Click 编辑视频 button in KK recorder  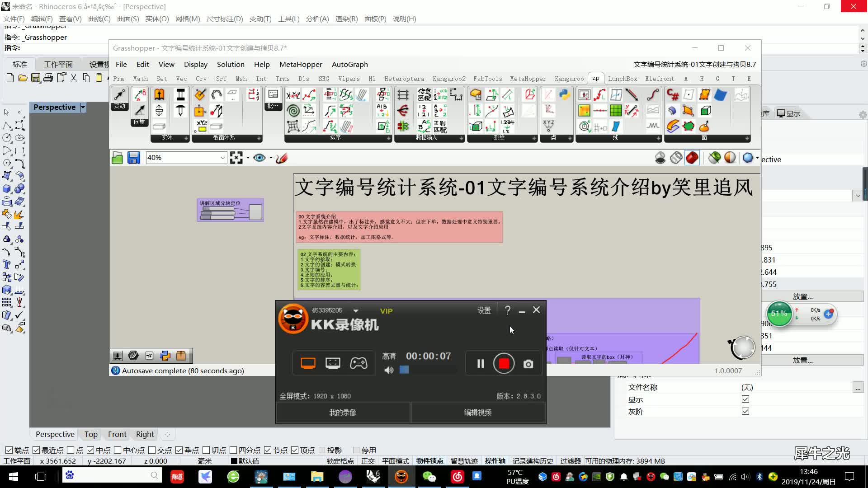(x=478, y=413)
